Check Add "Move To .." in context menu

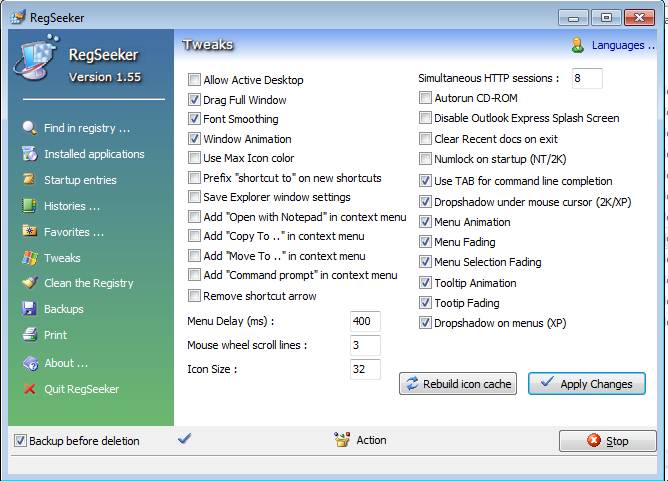coord(194,256)
